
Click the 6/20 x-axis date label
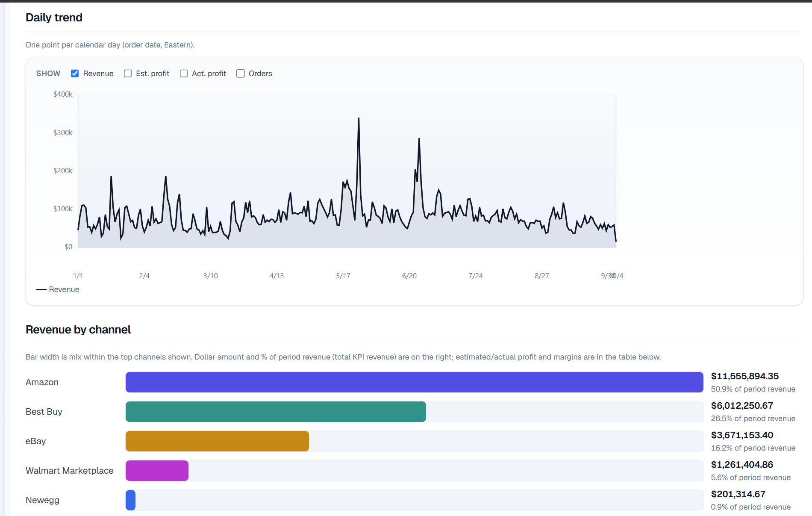409,276
